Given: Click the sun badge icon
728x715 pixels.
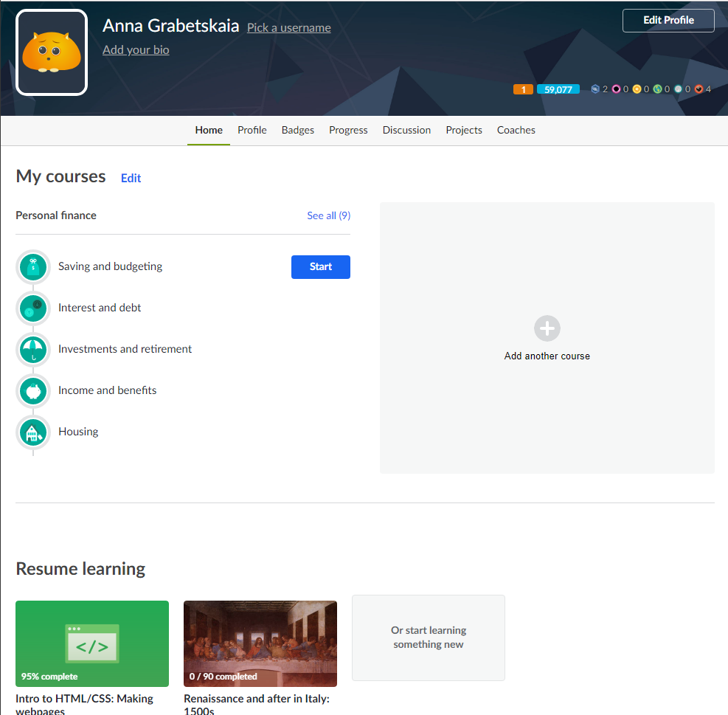Looking at the screenshot, I should coord(637,89).
